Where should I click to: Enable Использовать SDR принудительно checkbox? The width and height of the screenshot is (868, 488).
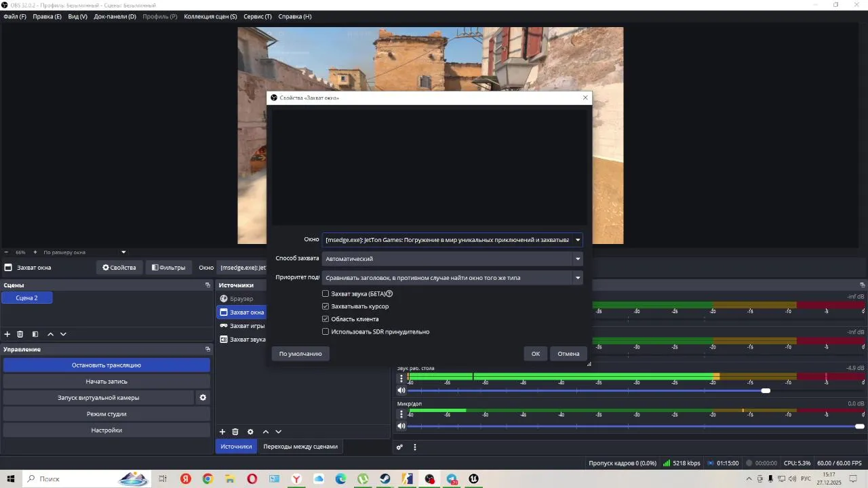(325, 332)
